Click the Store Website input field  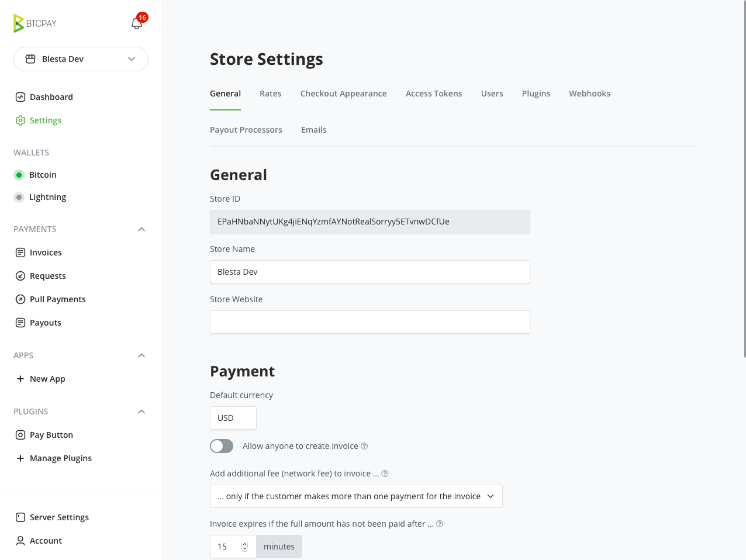point(369,322)
